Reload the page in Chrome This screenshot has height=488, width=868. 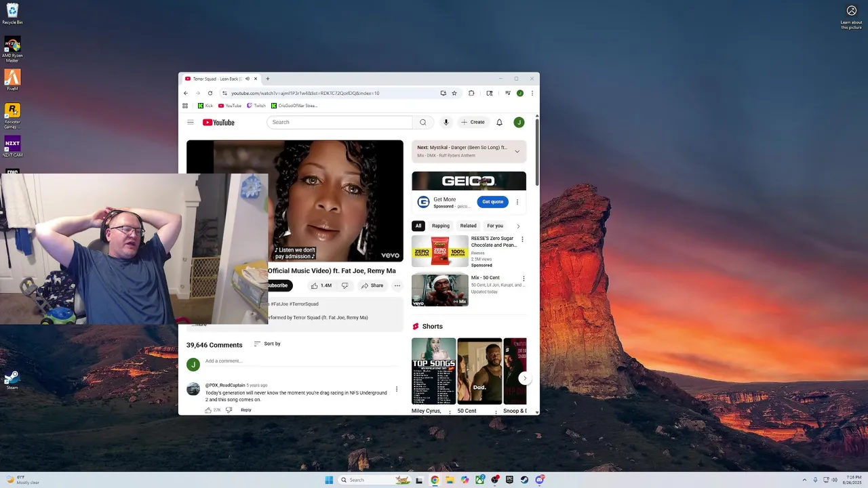click(210, 94)
